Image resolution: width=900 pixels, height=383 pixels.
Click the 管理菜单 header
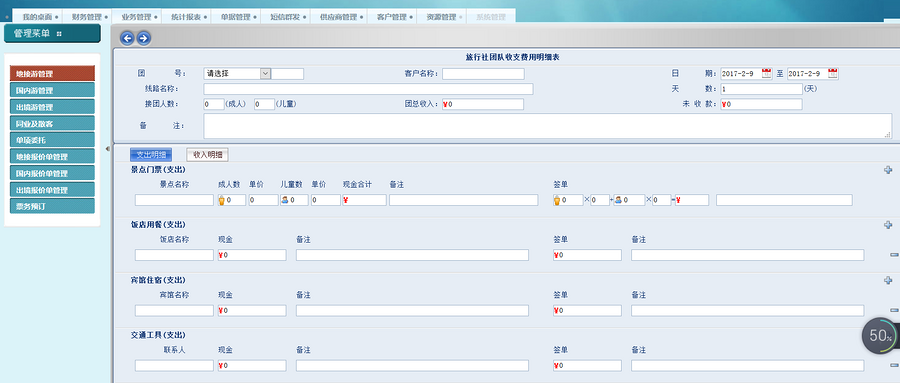(x=52, y=33)
